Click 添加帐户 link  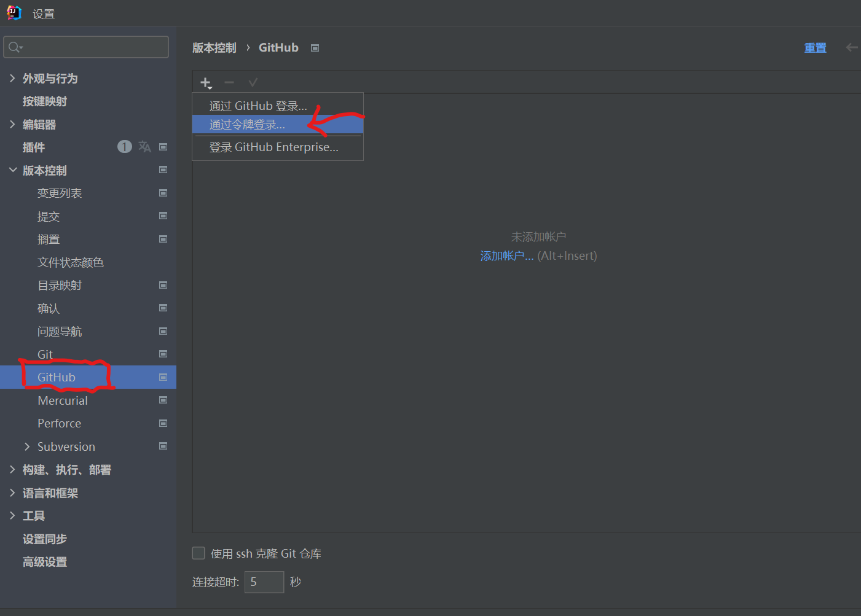[507, 256]
